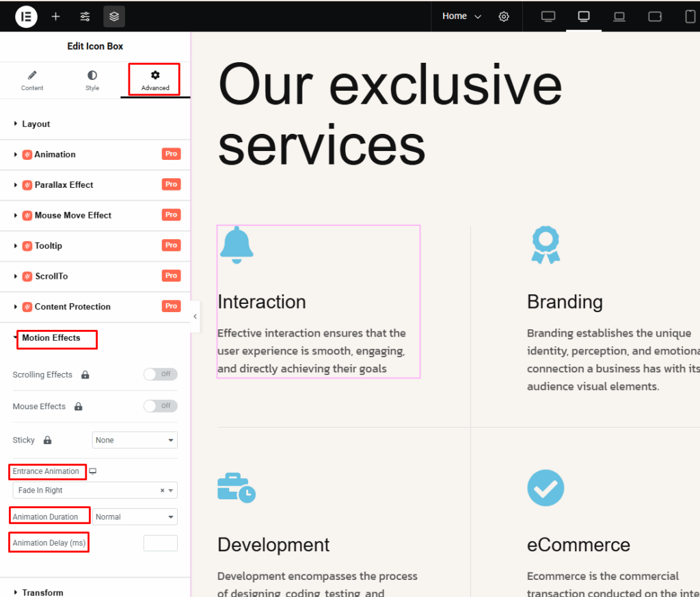Screen dimensions: 700x597
Task: Switch to the Style tab
Action: (x=92, y=80)
